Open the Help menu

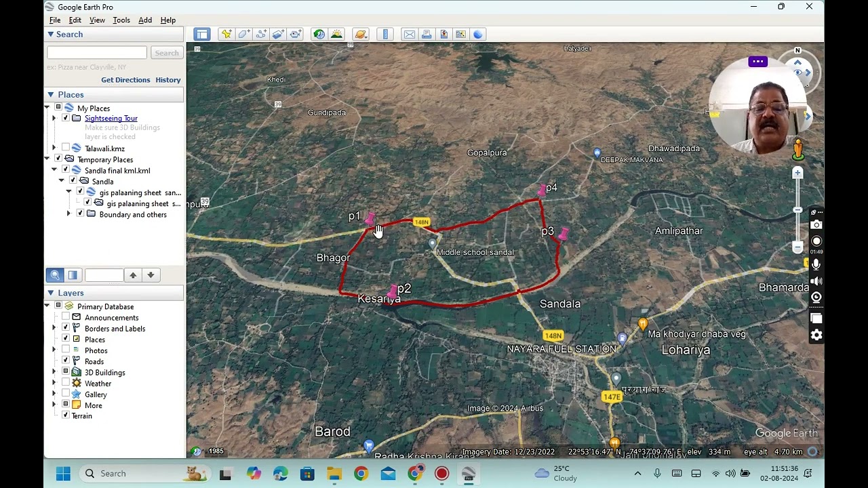click(x=168, y=20)
